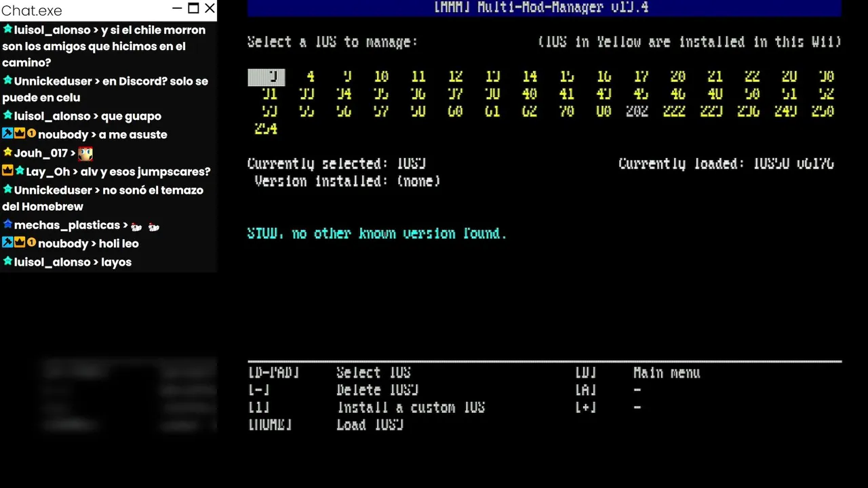Image resolution: width=868 pixels, height=488 pixels.
Task: Click the star badge beside luisol_alonso 'layos'
Action: tap(7, 261)
